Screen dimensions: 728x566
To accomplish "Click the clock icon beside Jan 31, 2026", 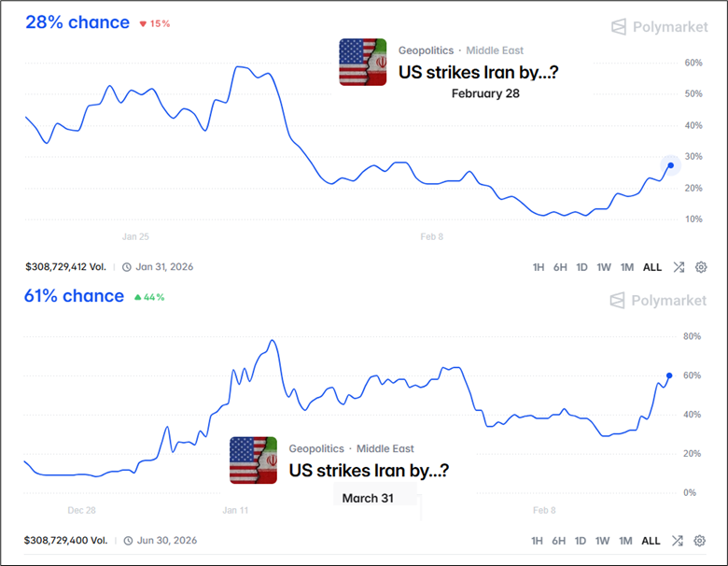I will [127, 267].
